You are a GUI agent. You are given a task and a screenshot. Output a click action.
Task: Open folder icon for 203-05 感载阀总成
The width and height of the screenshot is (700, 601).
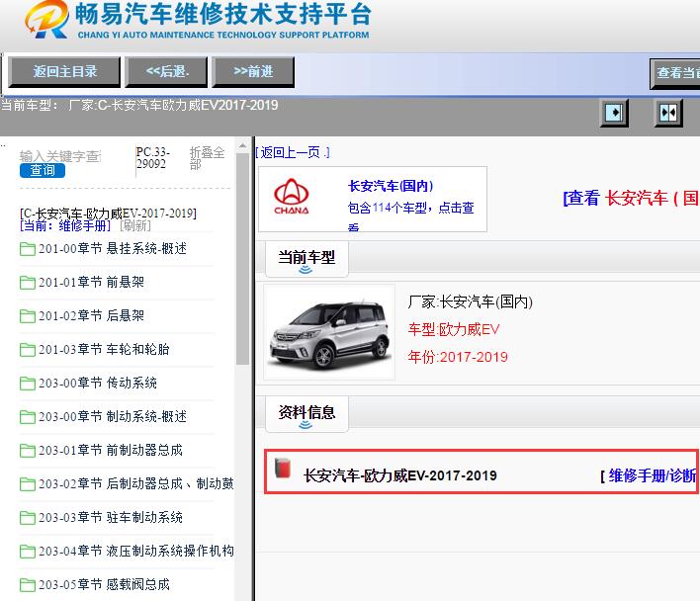pos(28,585)
